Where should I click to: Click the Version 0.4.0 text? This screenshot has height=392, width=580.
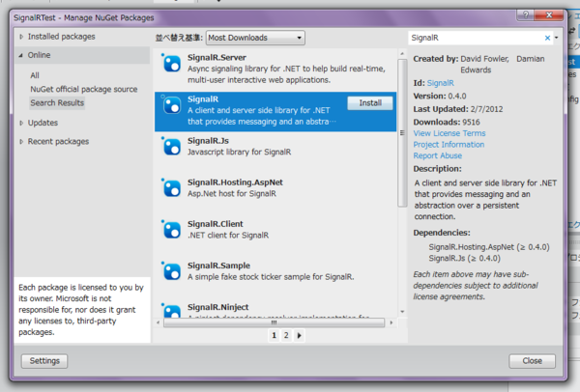pos(440,96)
